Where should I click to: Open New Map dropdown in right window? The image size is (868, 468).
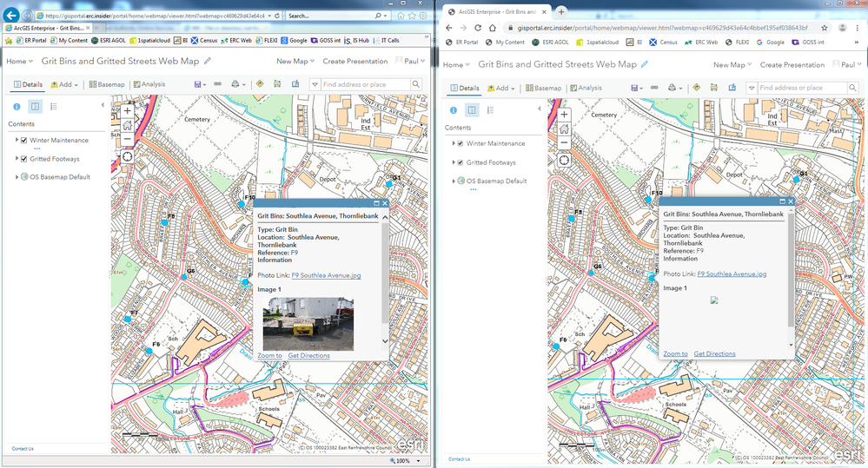click(732, 65)
